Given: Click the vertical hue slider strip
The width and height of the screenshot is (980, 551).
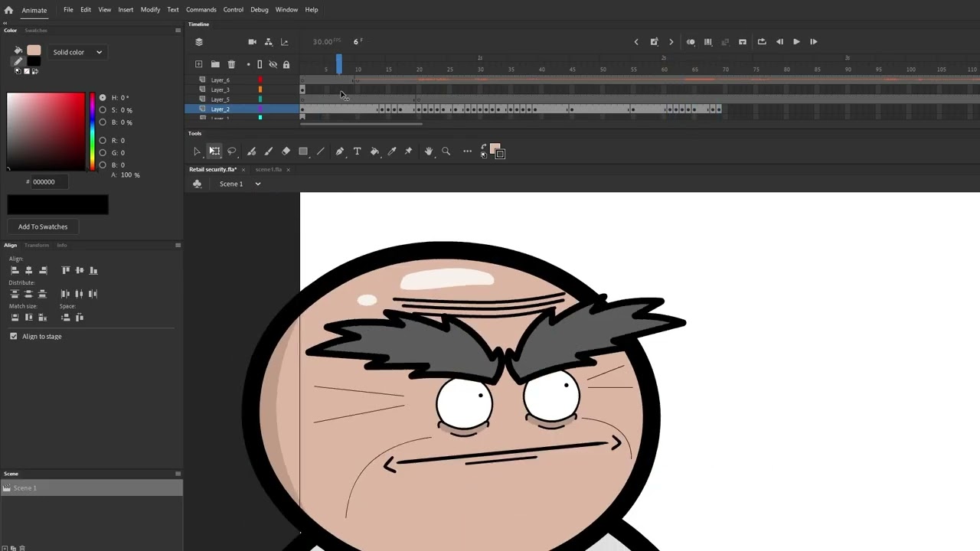Looking at the screenshot, I should coord(93,132).
